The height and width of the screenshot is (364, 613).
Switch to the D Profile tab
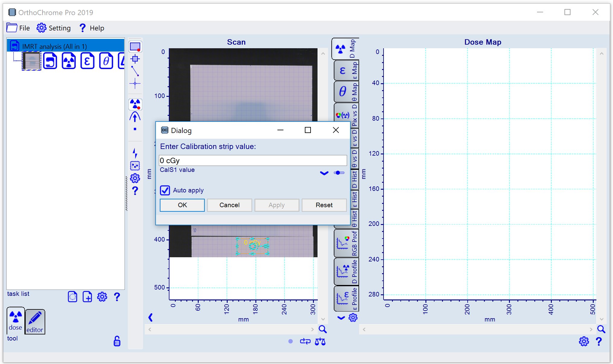click(346, 271)
